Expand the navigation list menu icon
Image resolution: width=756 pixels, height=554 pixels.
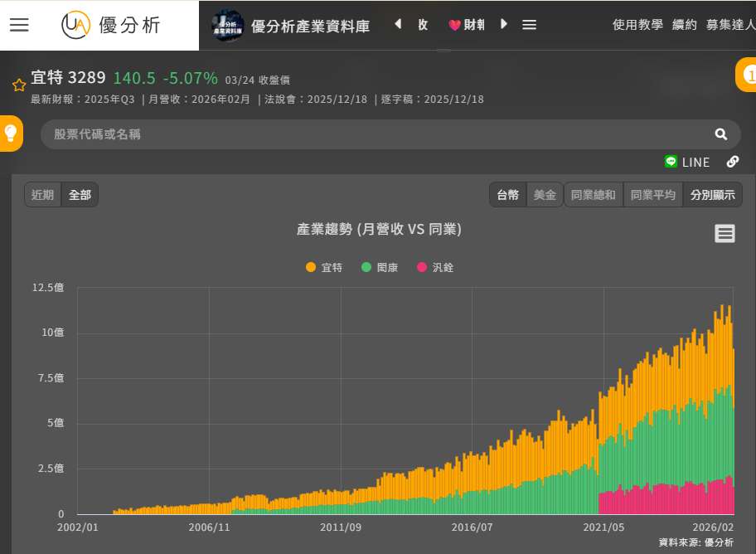(x=530, y=25)
